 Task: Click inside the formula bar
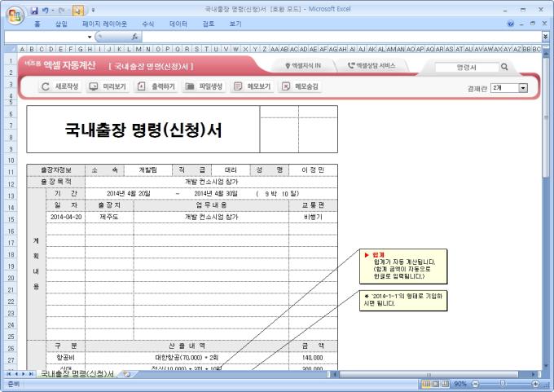(341, 37)
